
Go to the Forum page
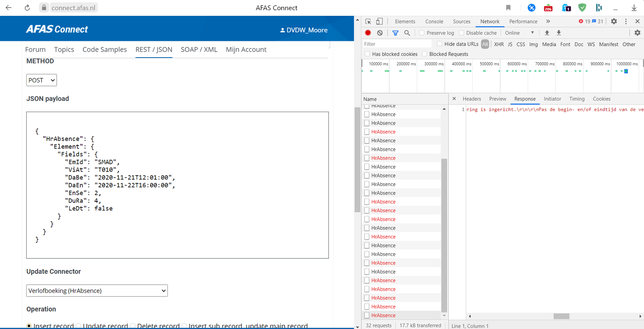click(x=35, y=49)
